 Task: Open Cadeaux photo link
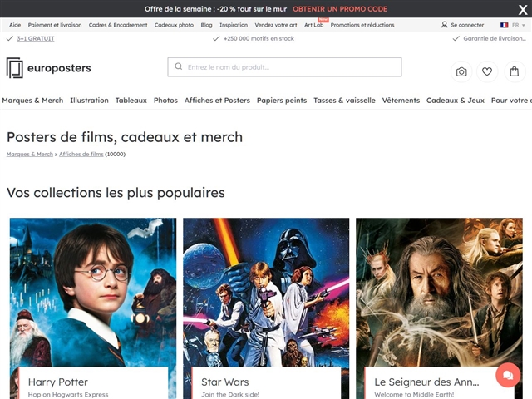click(174, 25)
